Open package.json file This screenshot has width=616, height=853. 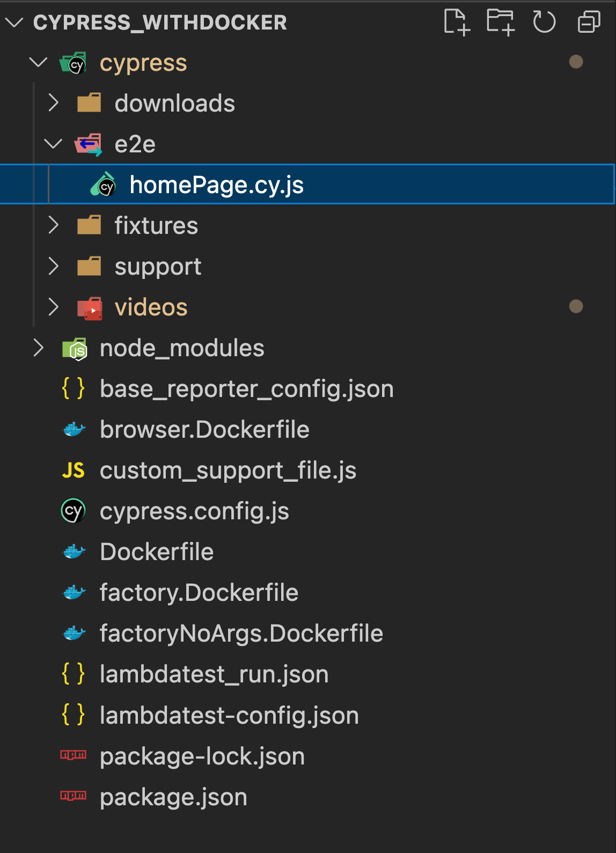click(173, 797)
